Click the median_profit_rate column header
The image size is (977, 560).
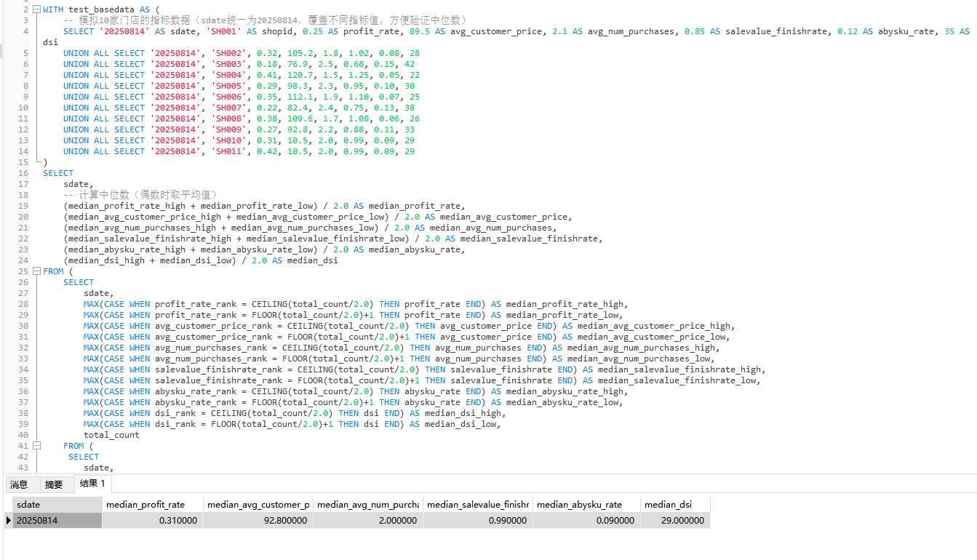(x=152, y=504)
